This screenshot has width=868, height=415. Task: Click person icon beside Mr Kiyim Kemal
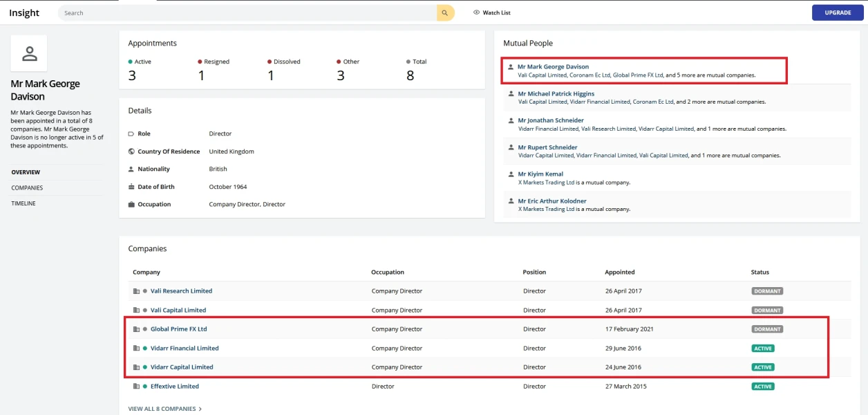511,174
